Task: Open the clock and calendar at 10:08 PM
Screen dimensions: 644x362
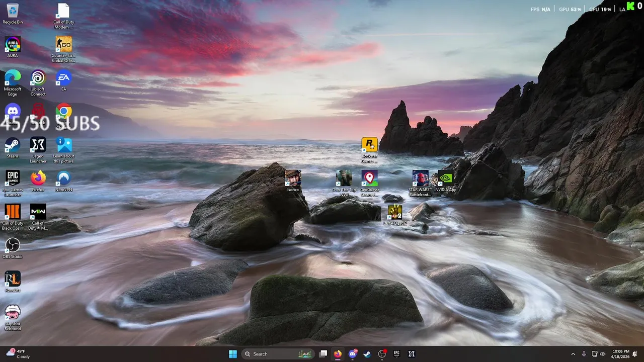Action: click(x=619, y=354)
